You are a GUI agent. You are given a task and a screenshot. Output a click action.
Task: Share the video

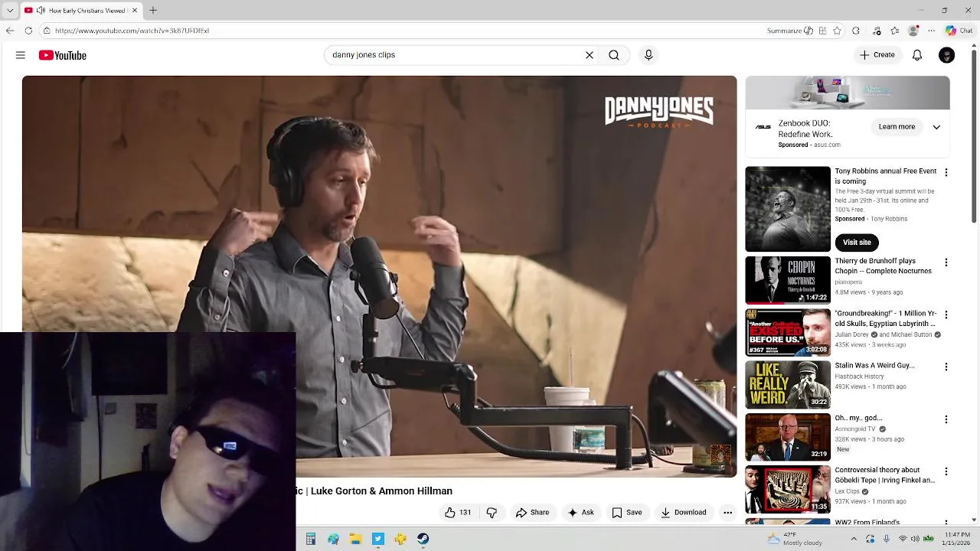(x=532, y=513)
